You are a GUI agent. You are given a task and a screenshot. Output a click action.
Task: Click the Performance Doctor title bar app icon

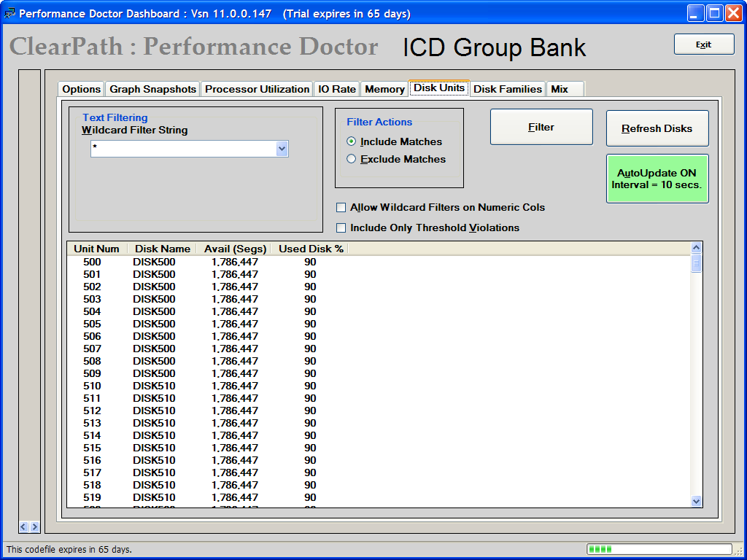[x=9, y=13]
